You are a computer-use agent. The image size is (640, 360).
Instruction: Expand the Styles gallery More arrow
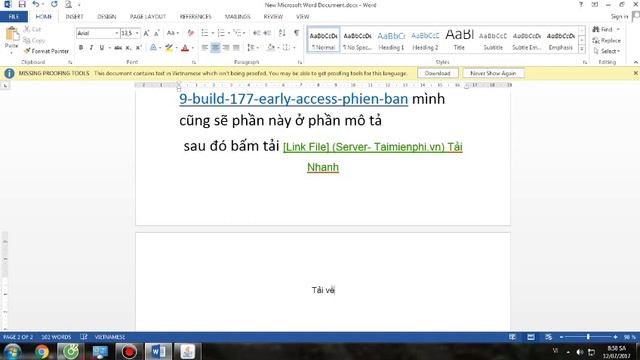pos(582,49)
